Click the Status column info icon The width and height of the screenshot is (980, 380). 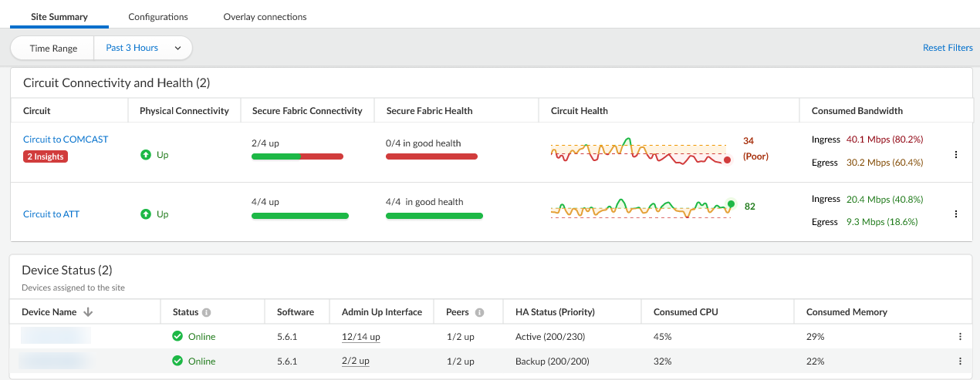pos(206,313)
